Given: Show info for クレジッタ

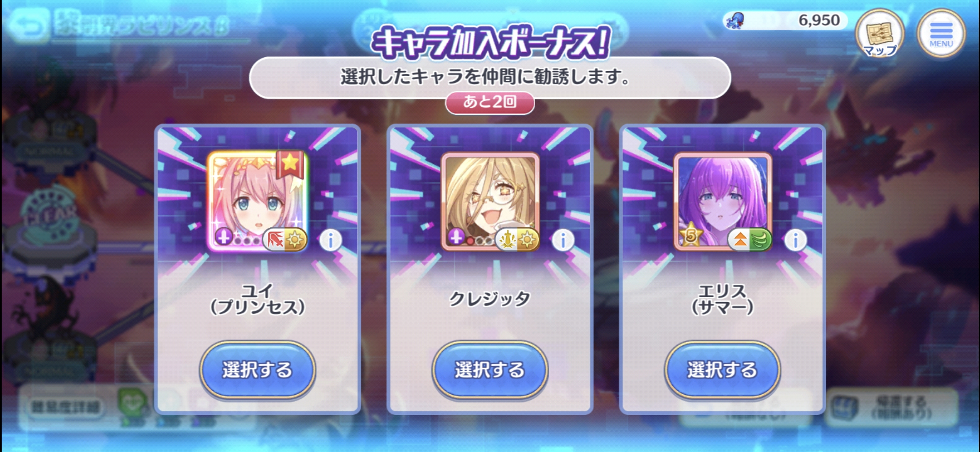Looking at the screenshot, I should tap(563, 241).
